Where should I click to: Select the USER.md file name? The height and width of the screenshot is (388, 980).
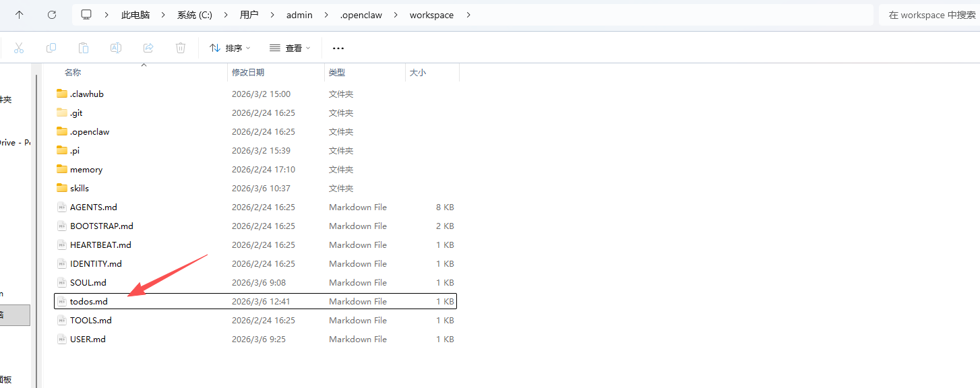pos(88,339)
